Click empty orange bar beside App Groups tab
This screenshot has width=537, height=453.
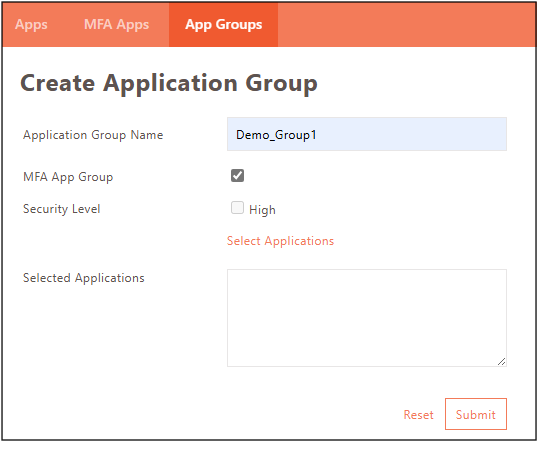coord(406,25)
